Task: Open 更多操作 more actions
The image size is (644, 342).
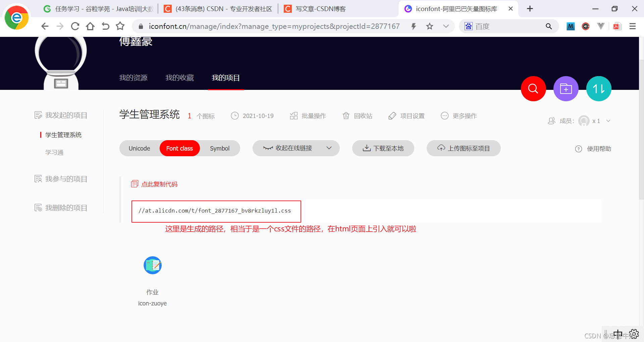Action: click(x=459, y=116)
